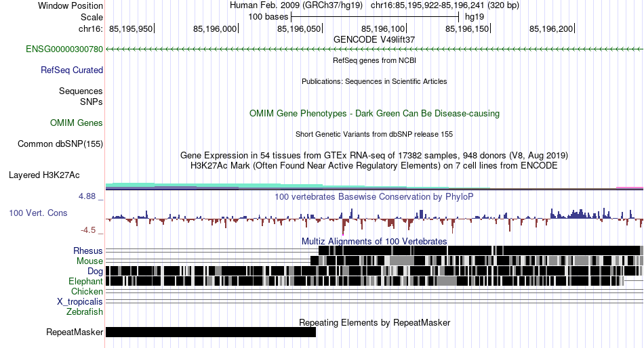Click the 85,196,000 ruler coordinate

(x=215, y=28)
